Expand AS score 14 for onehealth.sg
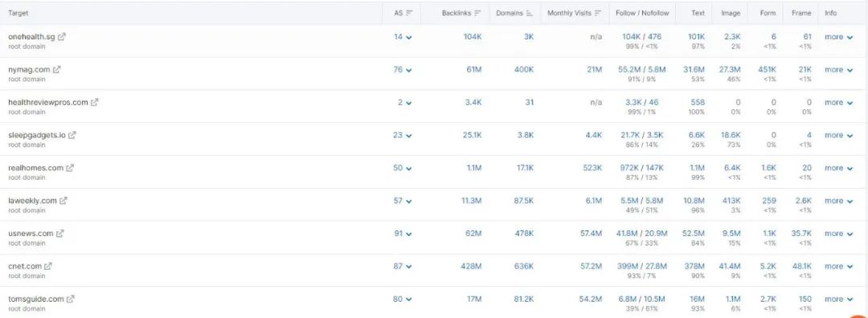The image size is (868, 318). 403,37
